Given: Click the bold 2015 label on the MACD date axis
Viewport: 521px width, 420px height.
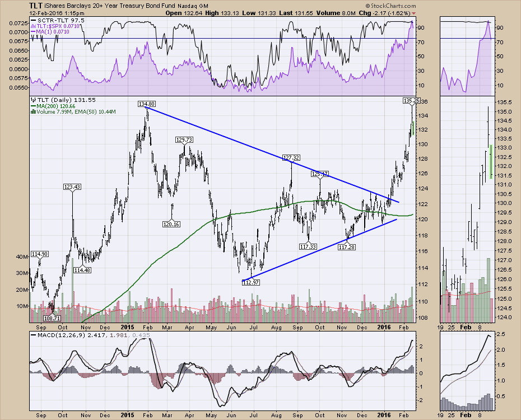Looking at the screenshot, I should (127, 415).
